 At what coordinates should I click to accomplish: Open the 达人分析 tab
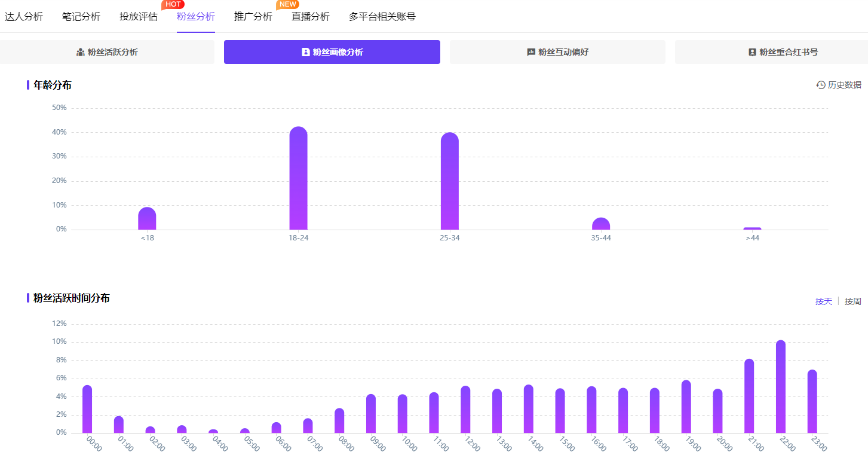tap(24, 17)
